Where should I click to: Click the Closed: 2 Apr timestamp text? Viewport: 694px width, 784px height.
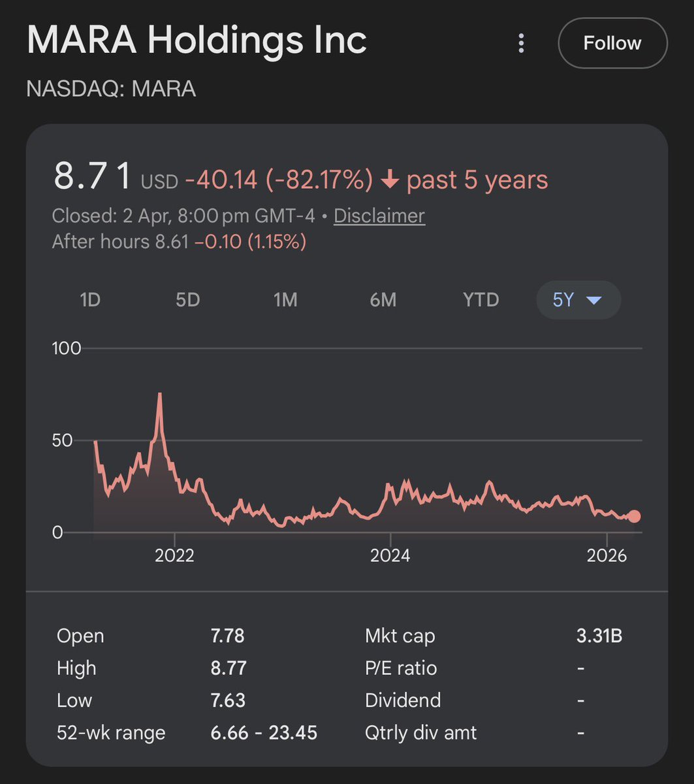[183, 216]
